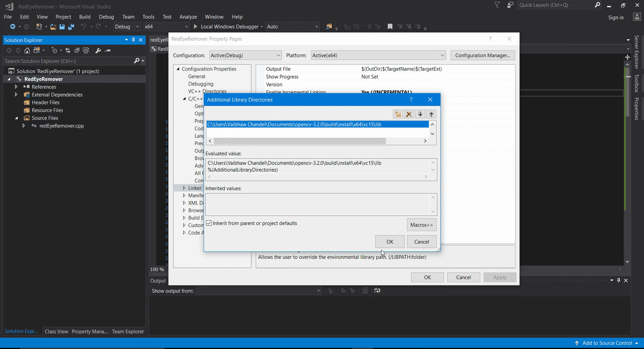
Task: Click Sync with Active Document icon
Action: pyautogui.click(x=68, y=50)
